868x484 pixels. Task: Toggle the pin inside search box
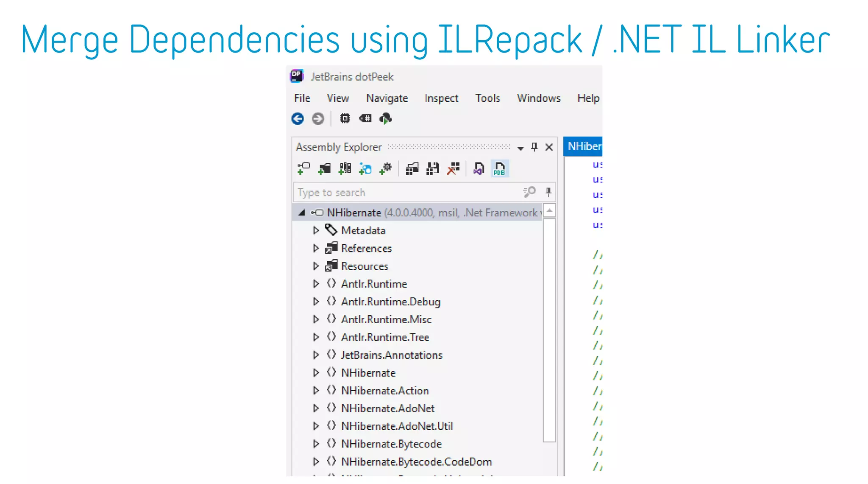548,192
